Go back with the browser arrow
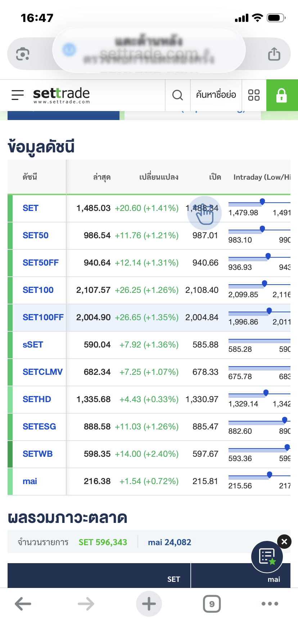Screen dimensions: 298x644 (x=23, y=604)
